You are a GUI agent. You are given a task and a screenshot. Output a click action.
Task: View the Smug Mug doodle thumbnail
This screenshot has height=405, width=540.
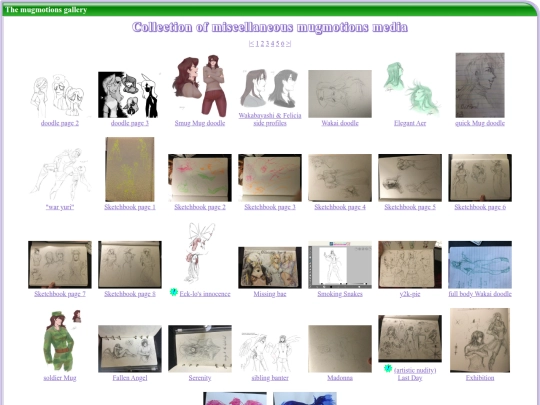pyautogui.click(x=200, y=86)
